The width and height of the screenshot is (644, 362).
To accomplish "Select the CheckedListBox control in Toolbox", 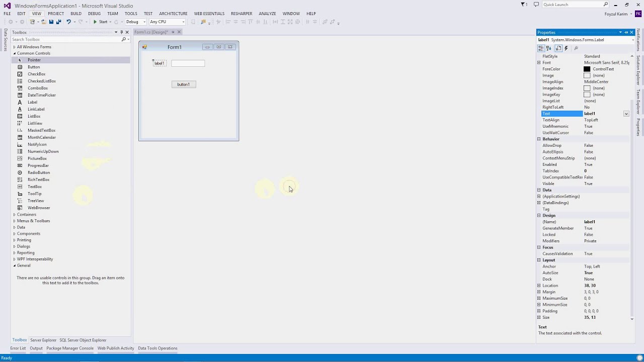I will [x=70, y=81].
